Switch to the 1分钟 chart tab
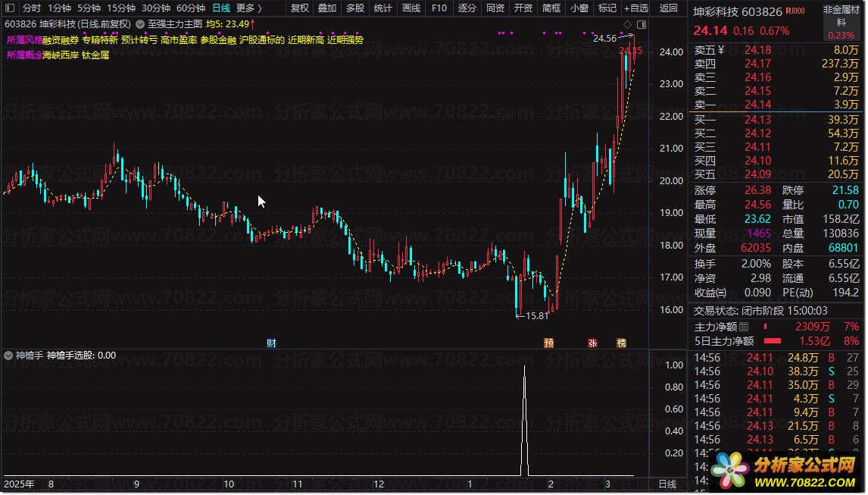 [59, 8]
